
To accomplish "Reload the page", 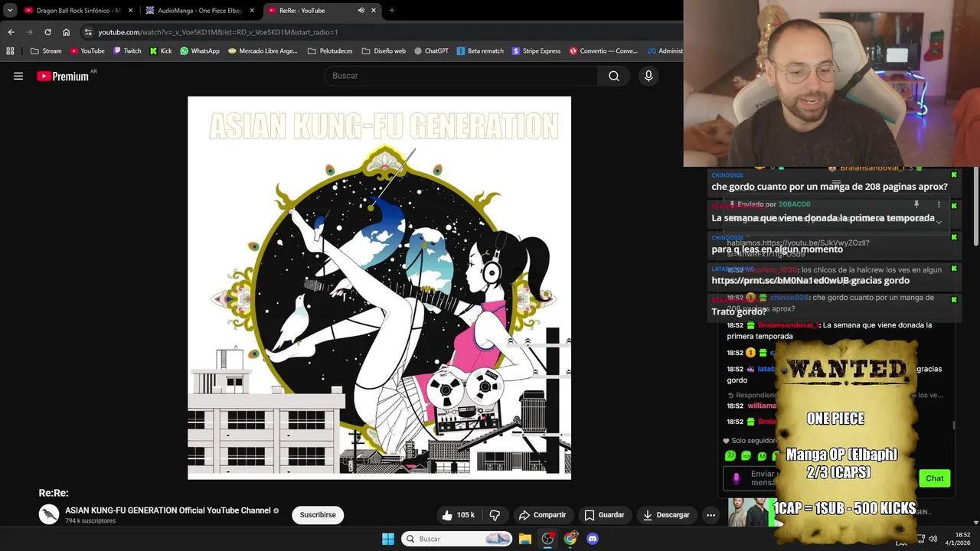I will (x=47, y=32).
